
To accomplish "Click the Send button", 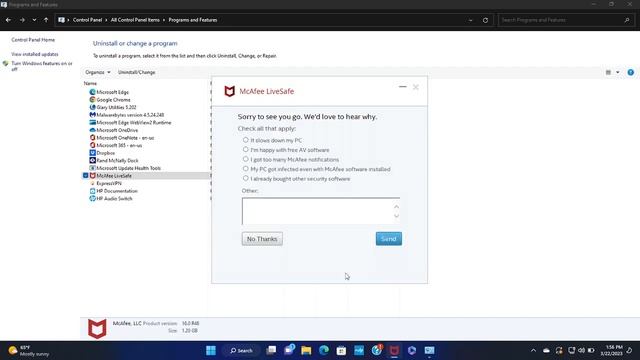I will [389, 239].
